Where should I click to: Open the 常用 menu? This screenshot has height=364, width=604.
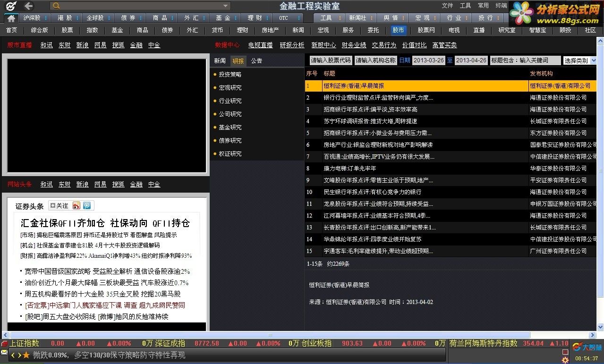[483, 6]
